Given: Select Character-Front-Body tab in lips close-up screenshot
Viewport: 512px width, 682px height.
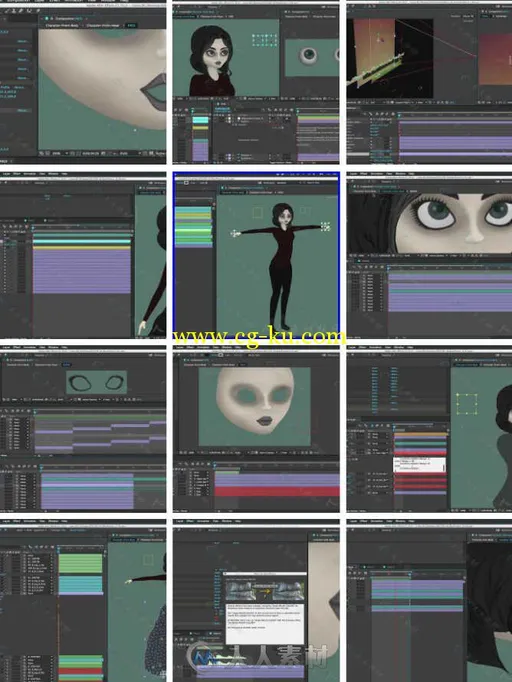Looking at the screenshot, I should 64,26.
